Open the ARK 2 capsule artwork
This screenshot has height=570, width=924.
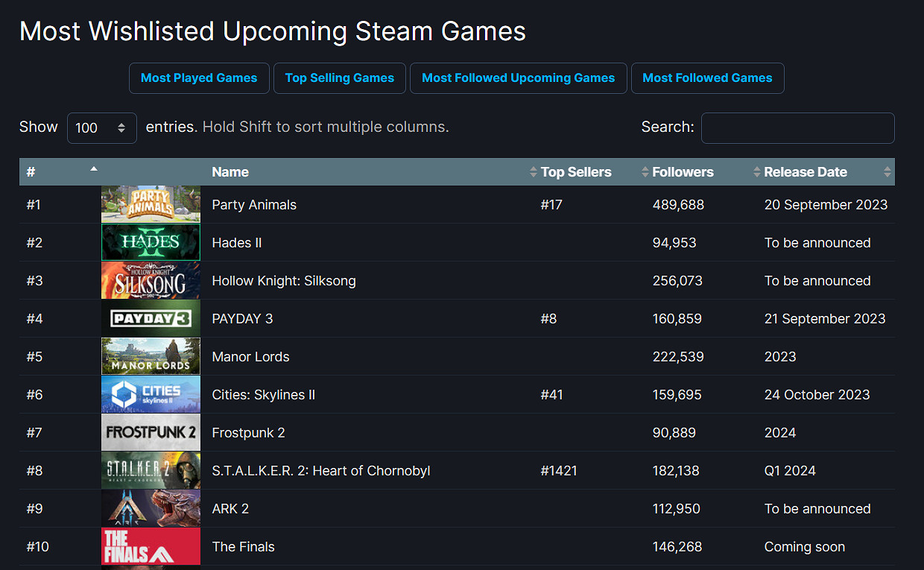[x=151, y=508]
